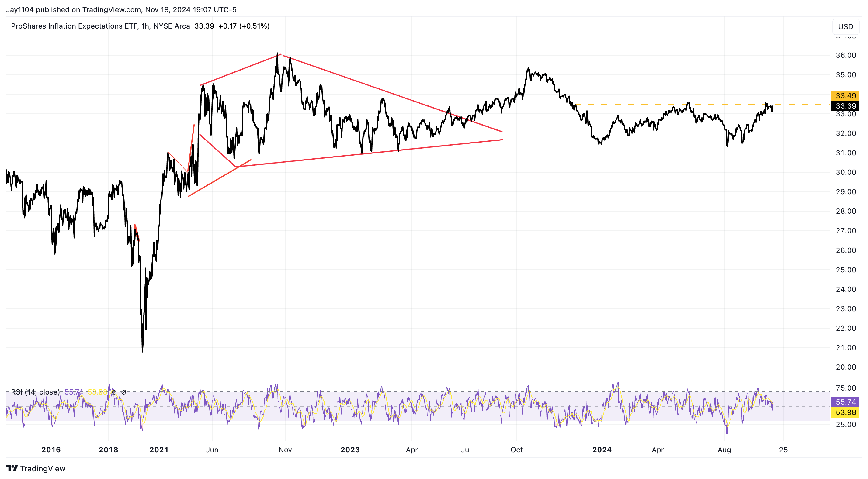Open the TradingView logo at bottom left

[x=36, y=469]
